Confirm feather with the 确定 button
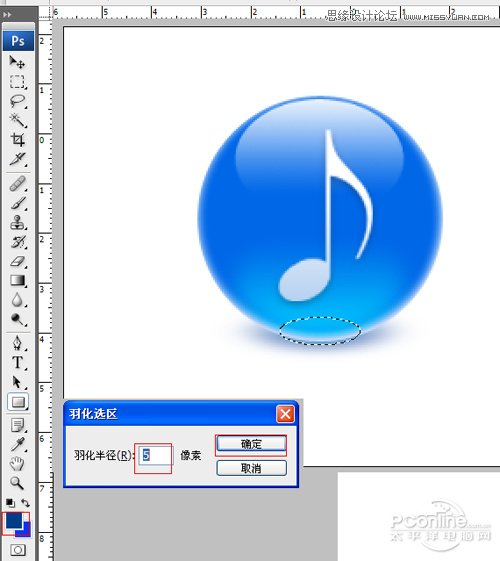500x561 pixels. (251, 444)
